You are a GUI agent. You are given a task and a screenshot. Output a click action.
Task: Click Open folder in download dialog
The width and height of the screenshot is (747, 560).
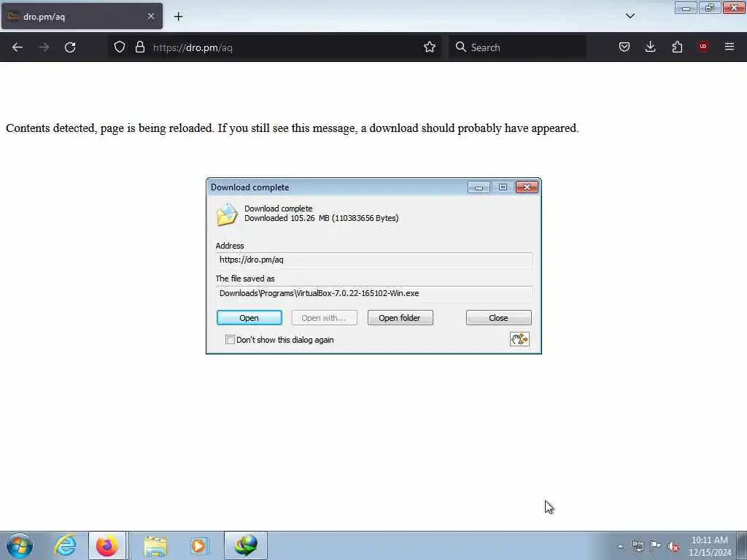tap(400, 318)
